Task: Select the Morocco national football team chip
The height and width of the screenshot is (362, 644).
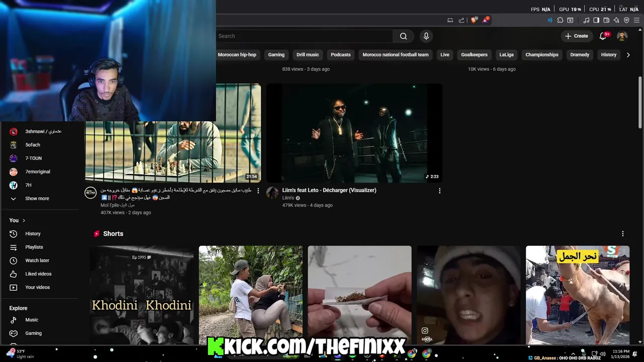Action: (x=395, y=55)
